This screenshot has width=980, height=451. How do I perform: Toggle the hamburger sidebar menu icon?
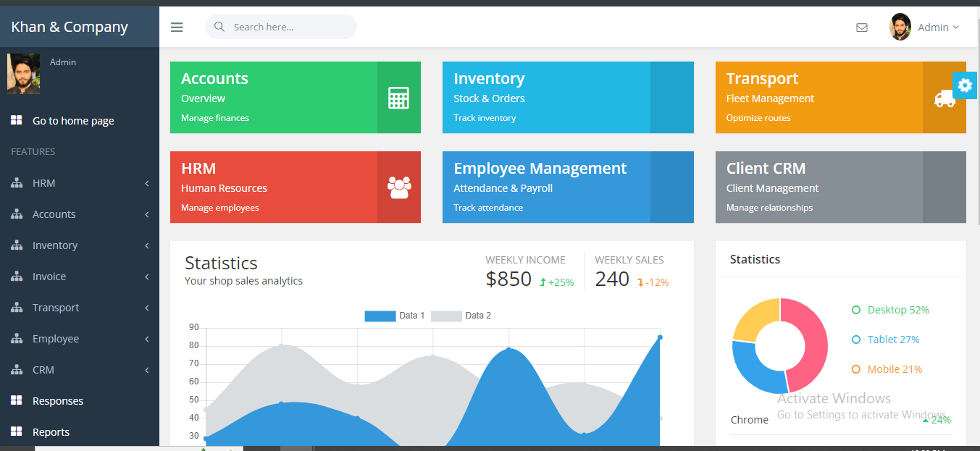[177, 28]
